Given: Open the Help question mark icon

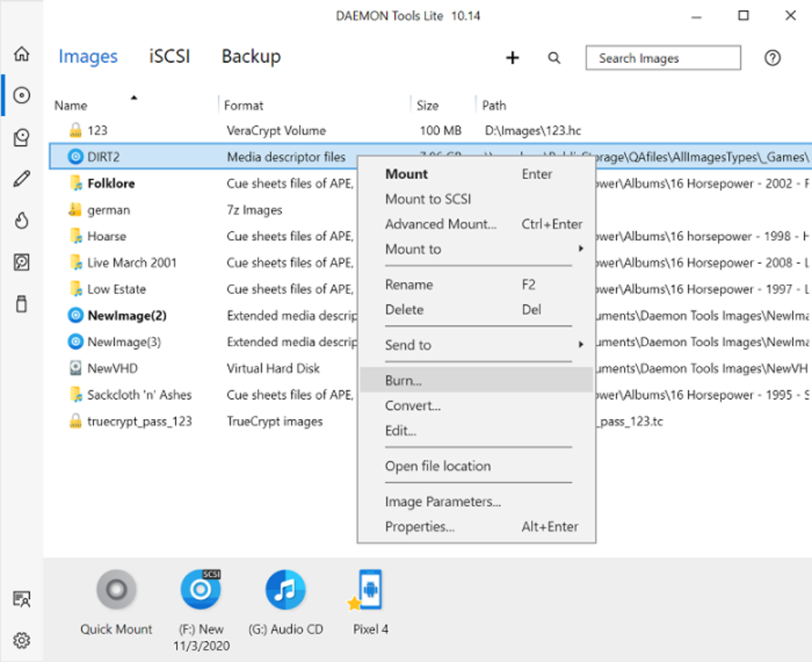Looking at the screenshot, I should [771, 57].
